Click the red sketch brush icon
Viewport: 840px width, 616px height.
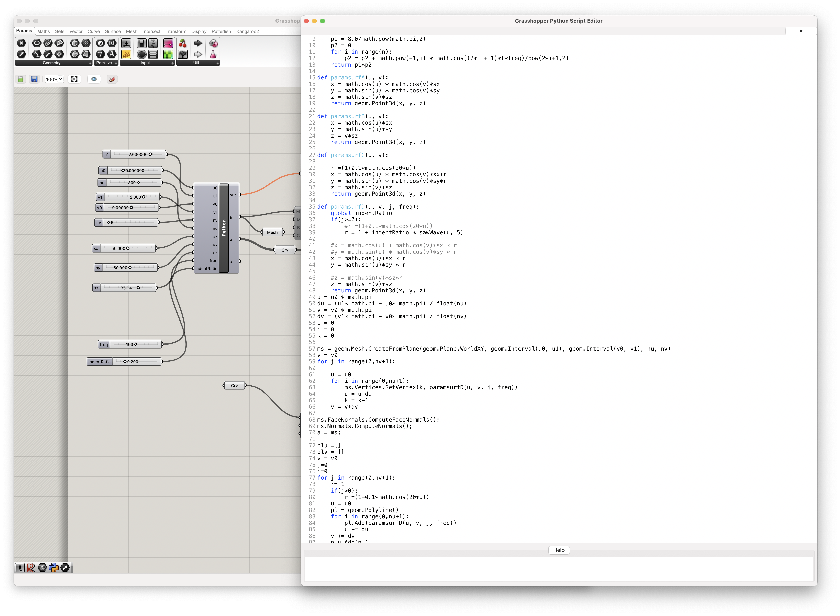click(112, 79)
